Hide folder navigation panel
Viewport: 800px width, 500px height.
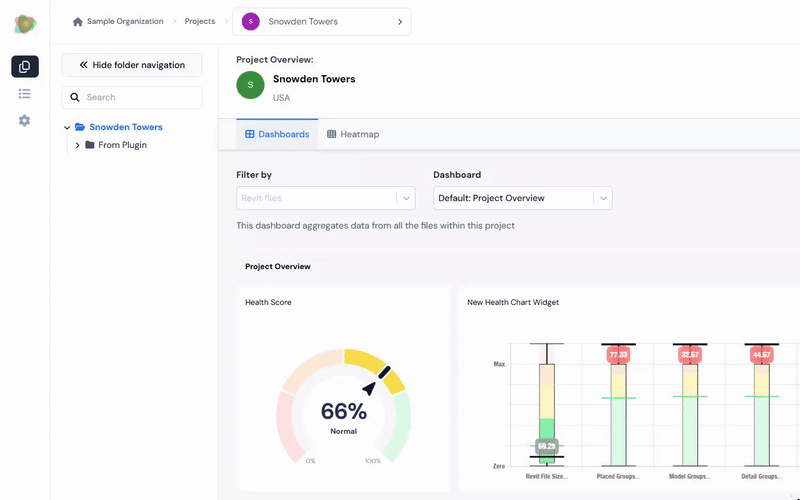(132, 65)
